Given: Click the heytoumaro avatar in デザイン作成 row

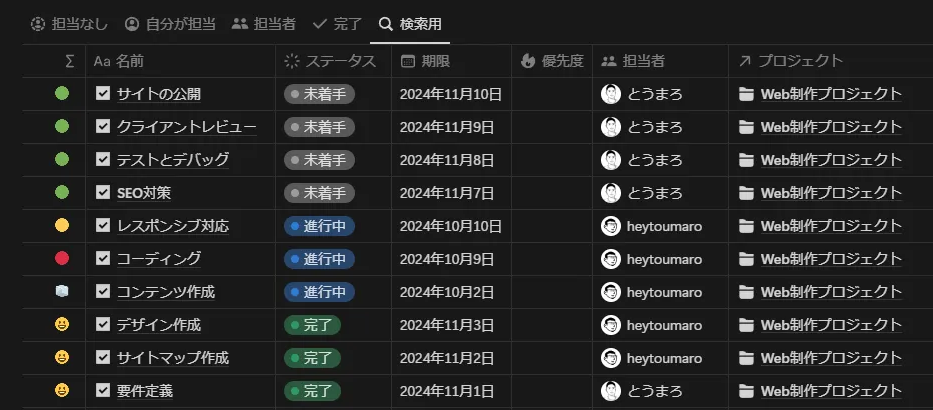Looking at the screenshot, I should pyautogui.click(x=611, y=325).
